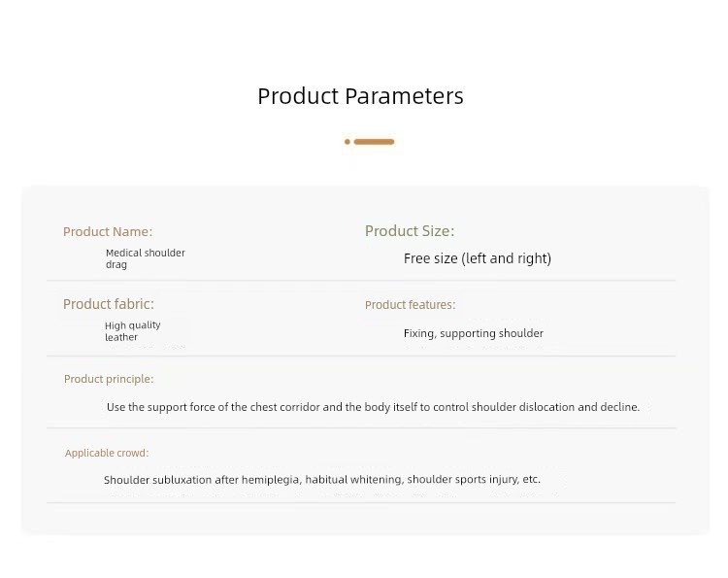Click the word Parameters in the title
The height and width of the screenshot is (578, 728).
tap(405, 96)
